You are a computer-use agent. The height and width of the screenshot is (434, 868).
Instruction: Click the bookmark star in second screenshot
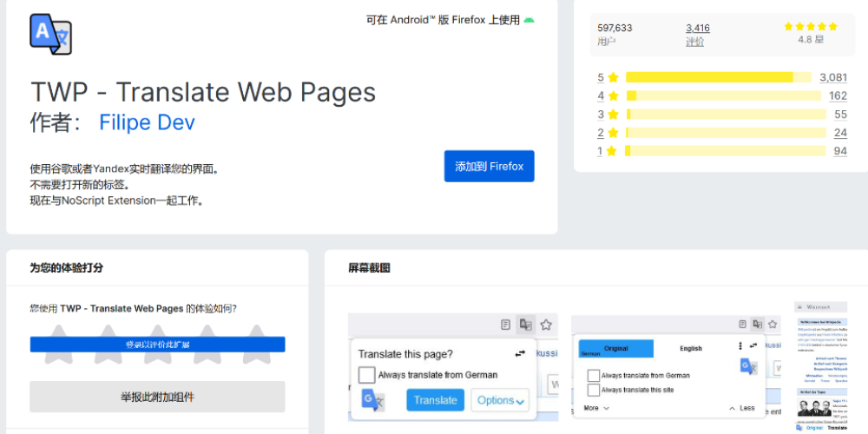click(x=773, y=325)
